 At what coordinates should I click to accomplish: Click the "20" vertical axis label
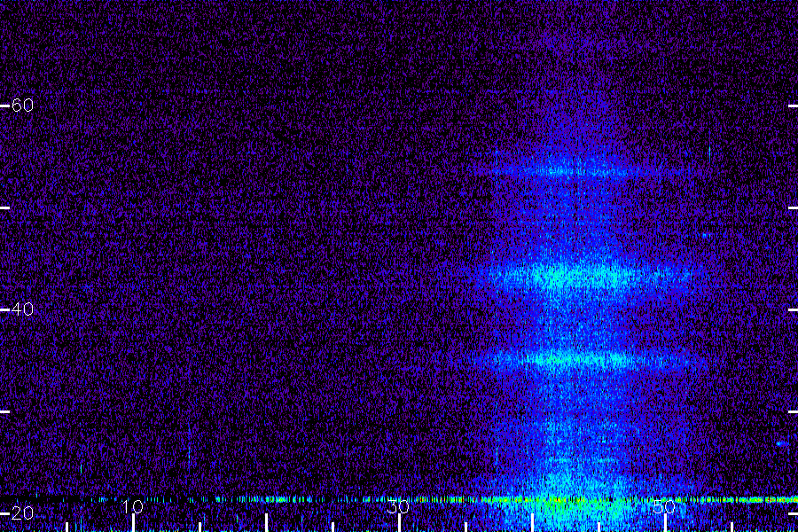coord(22,513)
